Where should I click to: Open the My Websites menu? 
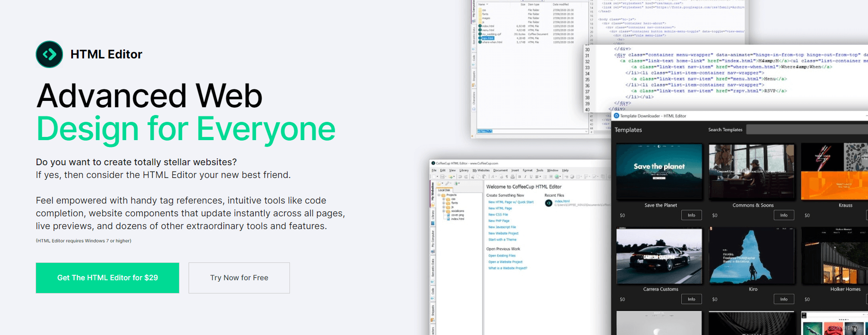pyautogui.click(x=481, y=170)
